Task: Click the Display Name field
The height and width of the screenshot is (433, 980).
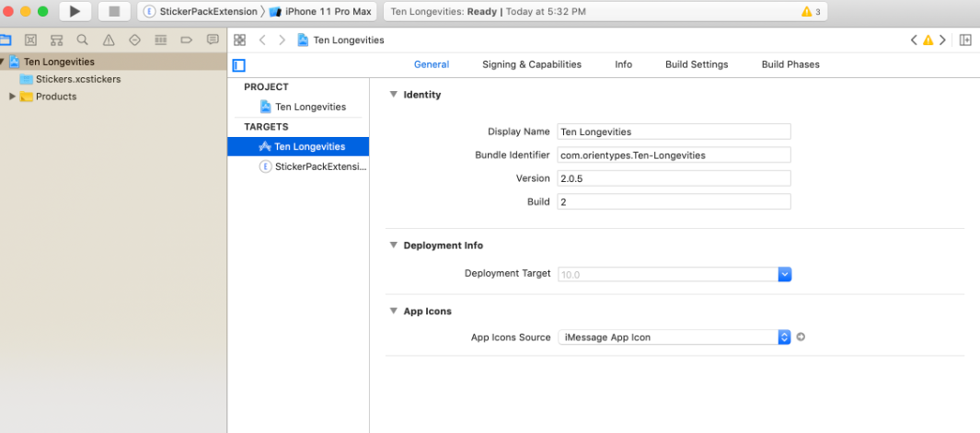Action: click(674, 131)
